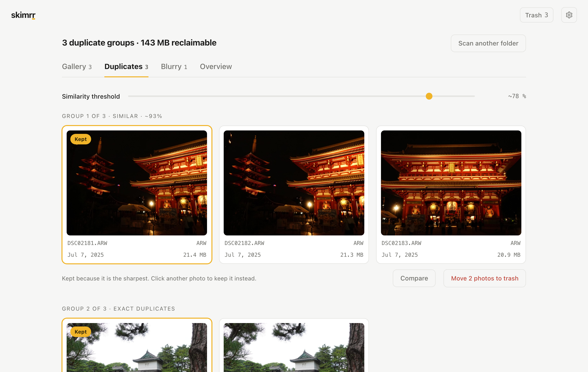
Task: Click the '3 duplicate groups · 143 MB reclaimable' title
Action: (x=139, y=43)
